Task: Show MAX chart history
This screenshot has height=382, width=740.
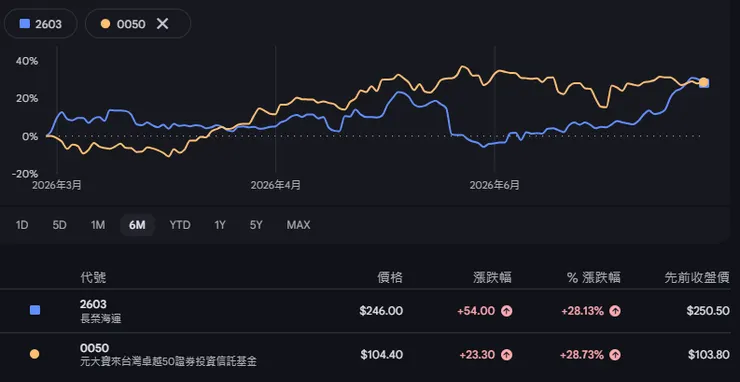Action: click(298, 225)
